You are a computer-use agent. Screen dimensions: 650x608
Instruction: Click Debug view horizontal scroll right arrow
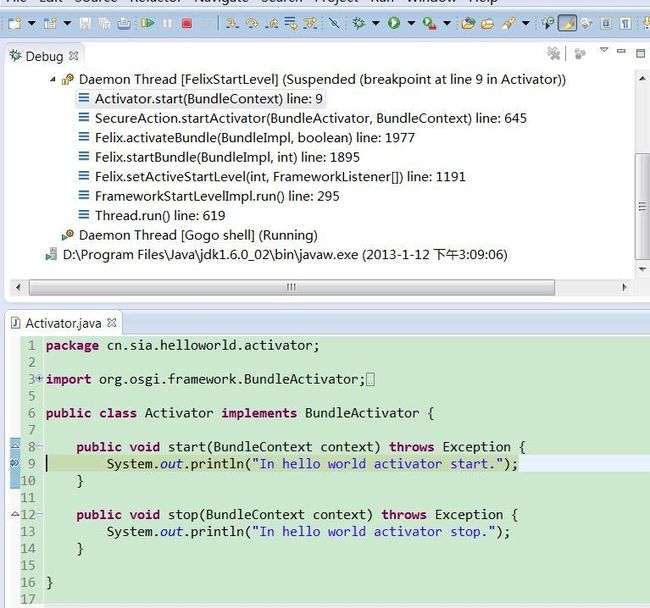(624, 287)
